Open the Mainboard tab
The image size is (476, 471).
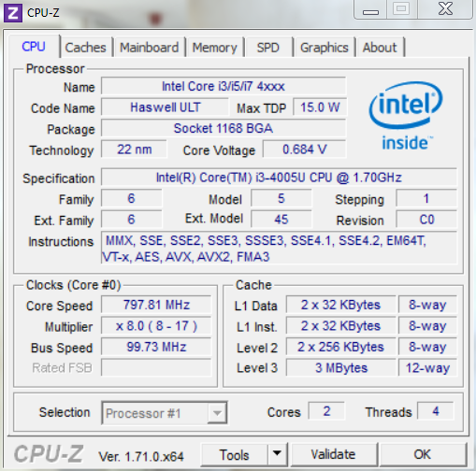click(x=149, y=48)
